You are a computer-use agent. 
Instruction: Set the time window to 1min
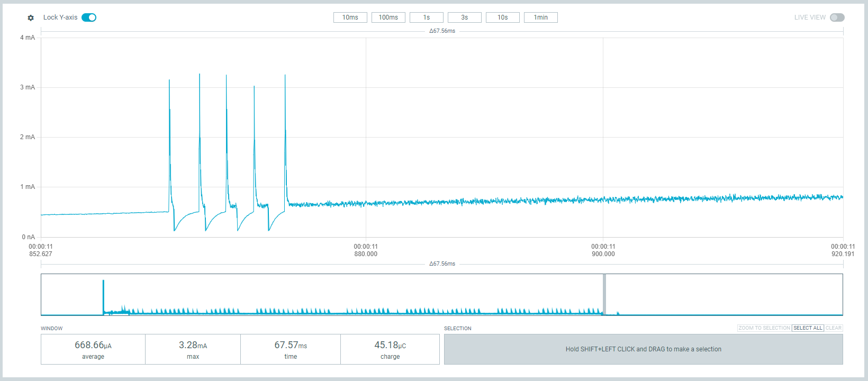(540, 17)
